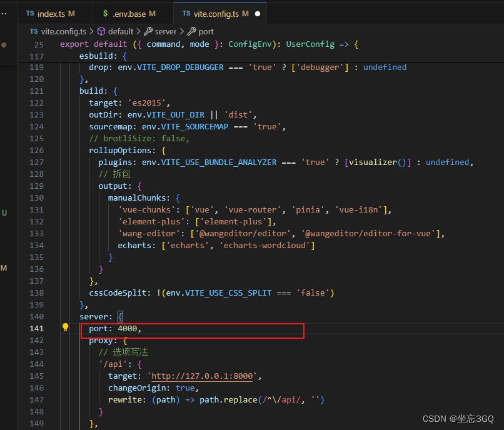
Task: Click the TS file icon starting the breadcrumb bar
Action: tap(33, 31)
